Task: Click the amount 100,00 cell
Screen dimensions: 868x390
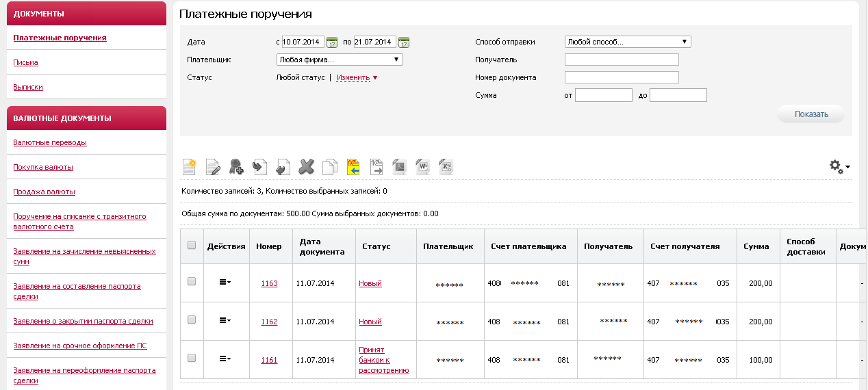Action: [760, 360]
